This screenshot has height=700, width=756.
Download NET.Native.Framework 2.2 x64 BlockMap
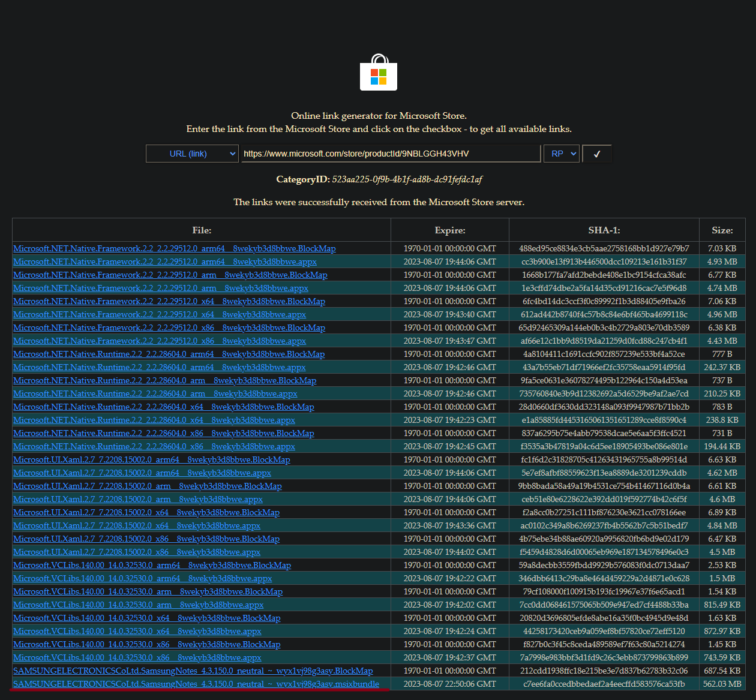click(x=169, y=301)
